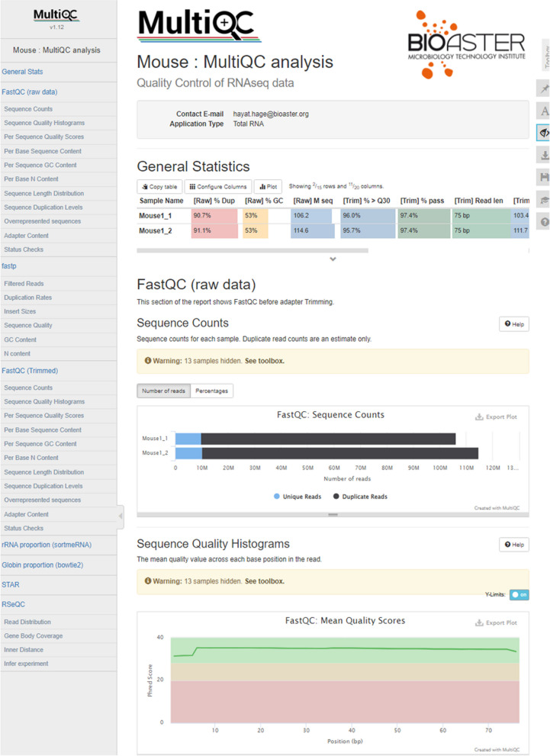The height and width of the screenshot is (756, 550).
Task: Open raw-data Per Sequence Quality Scores link
Action: (44, 137)
